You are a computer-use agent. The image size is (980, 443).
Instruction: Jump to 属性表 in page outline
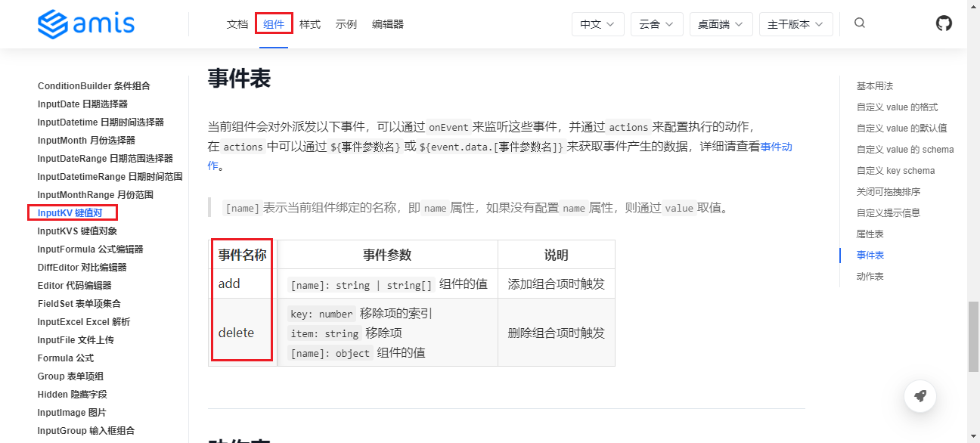pyautogui.click(x=870, y=234)
